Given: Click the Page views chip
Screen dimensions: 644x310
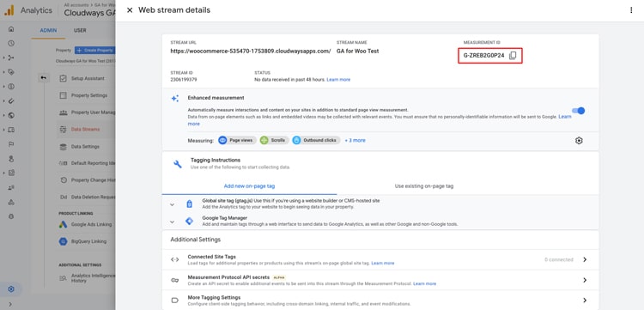Looking at the screenshot, I should [x=237, y=141].
